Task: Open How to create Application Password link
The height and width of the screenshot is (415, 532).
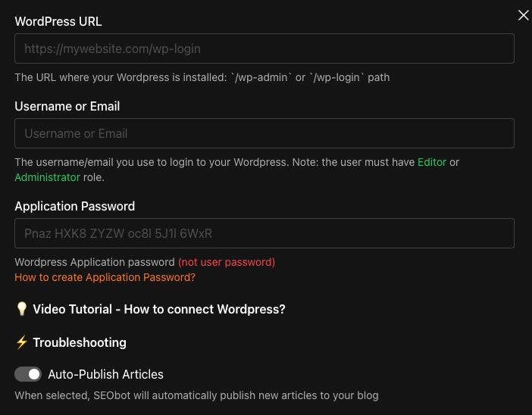Action: [105, 277]
